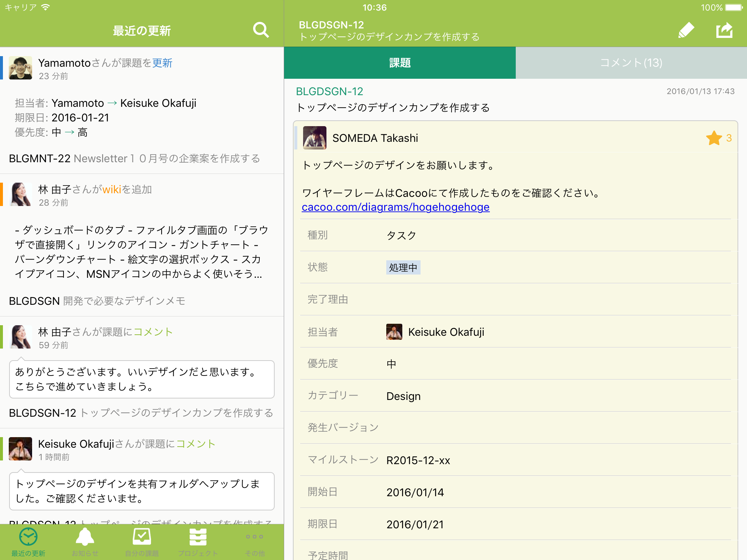Image resolution: width=747 pixels, height=560 pixels.
Task: Select マイルストーン value R2015-12-xx
Action: pyautogui.click(x=418, y=460)
